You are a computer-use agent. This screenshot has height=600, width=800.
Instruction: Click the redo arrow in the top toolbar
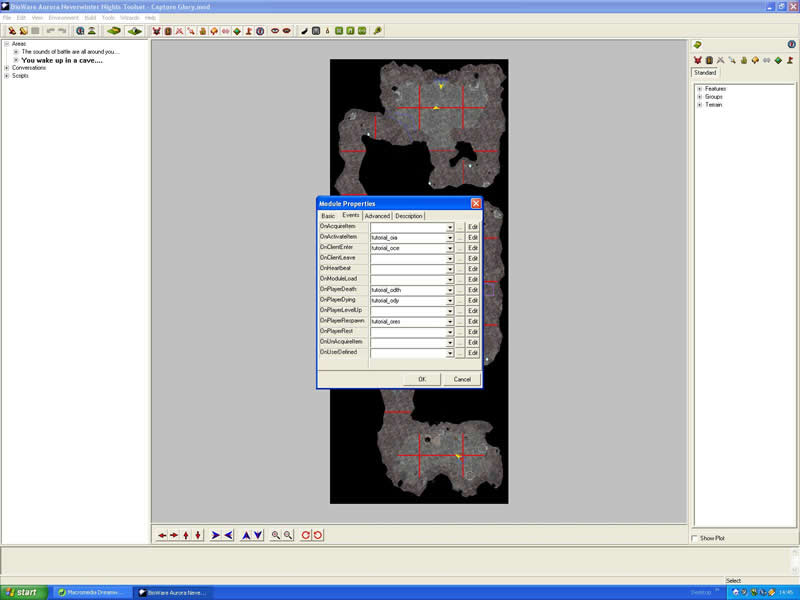click(62, 31)
